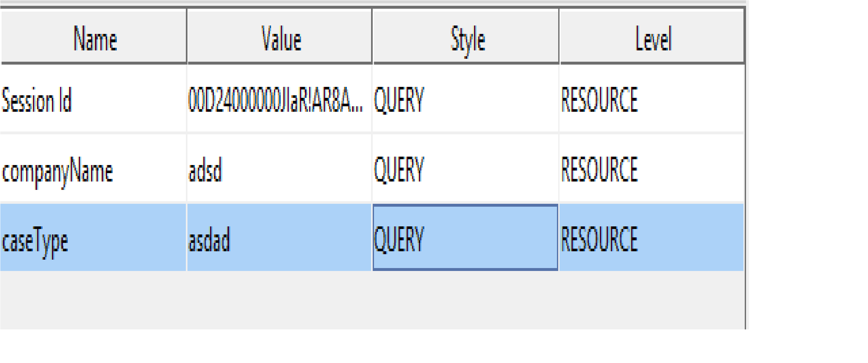
Task: Click focused QUERY cell in caseType row
Action: point(466,238)
